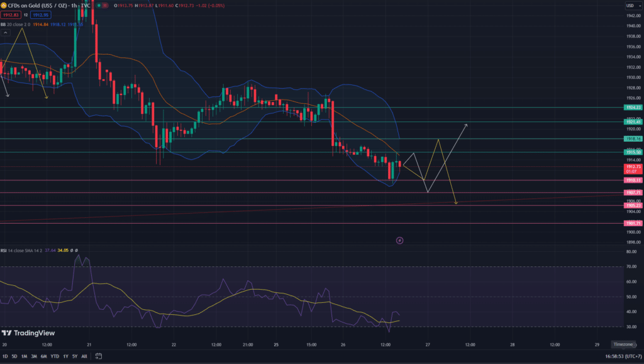Click the 1912.83 sell price button
Screen dimensions: 644x364
click(x=11, y=15)
